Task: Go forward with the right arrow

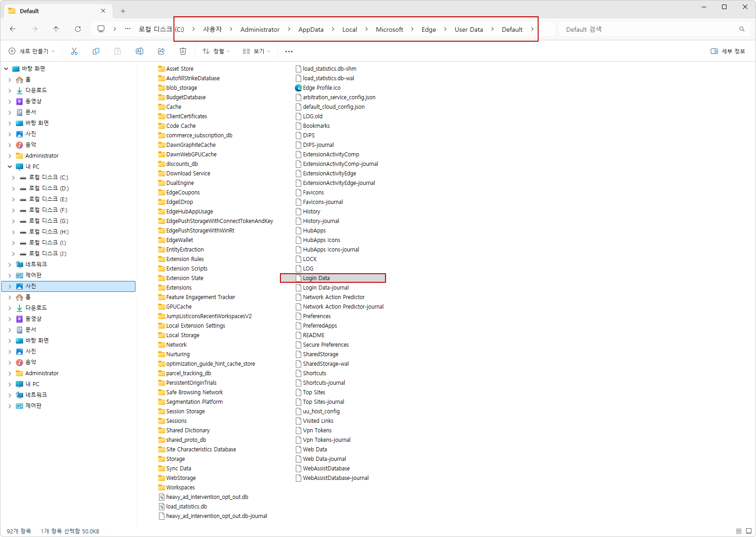Action: pos(34,29)
